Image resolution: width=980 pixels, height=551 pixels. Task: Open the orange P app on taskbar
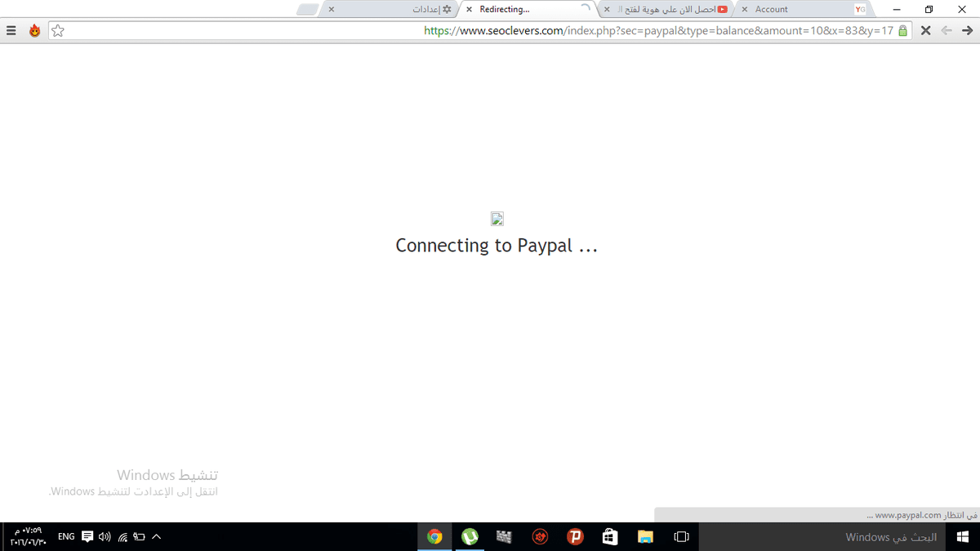575,537
